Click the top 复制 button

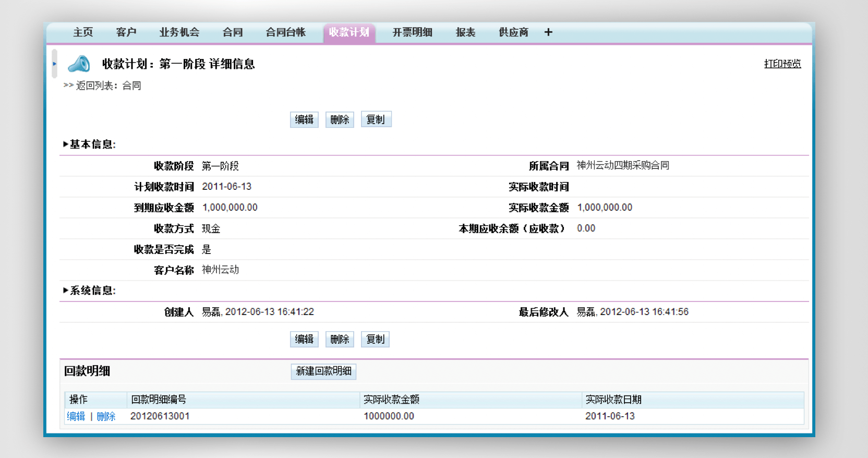coord(376,119)
